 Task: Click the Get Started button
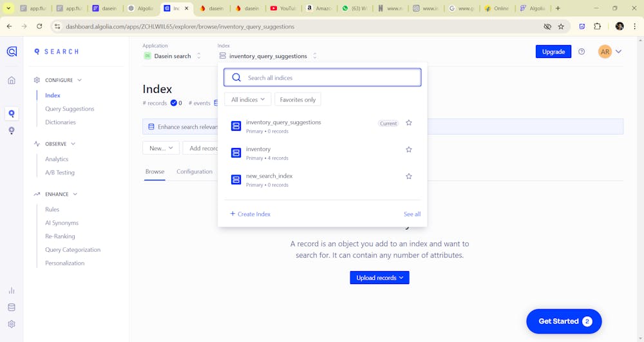tap(564, 321)
